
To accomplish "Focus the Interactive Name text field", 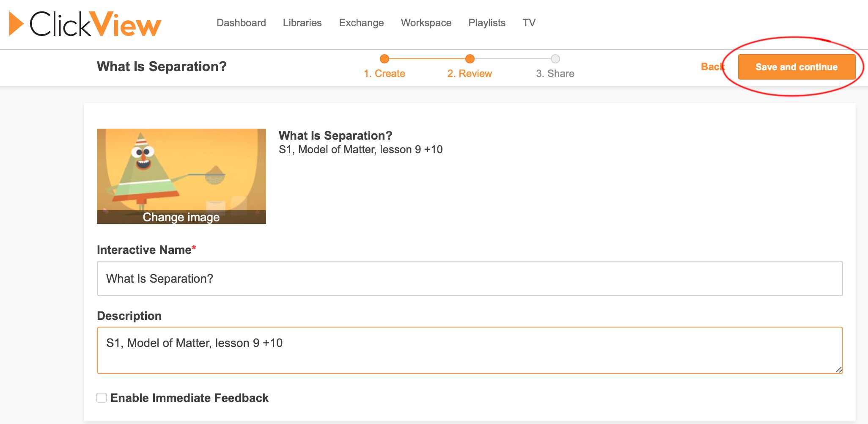I will 470,278.
